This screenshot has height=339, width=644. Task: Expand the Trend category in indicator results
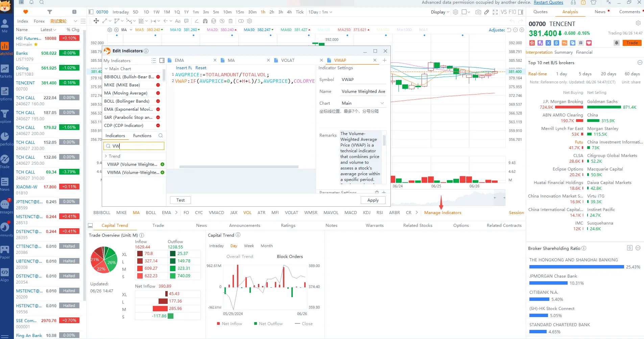106,156
